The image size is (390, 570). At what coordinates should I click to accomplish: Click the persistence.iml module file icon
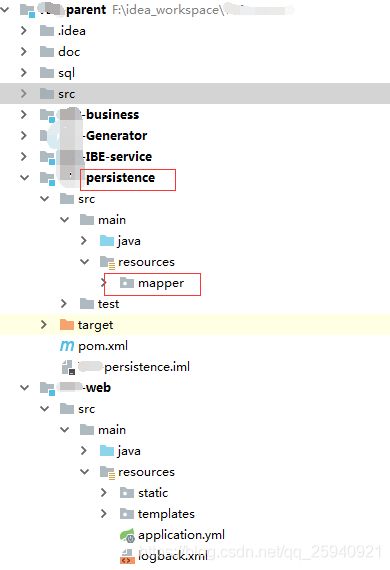click(x=68, y=367)
